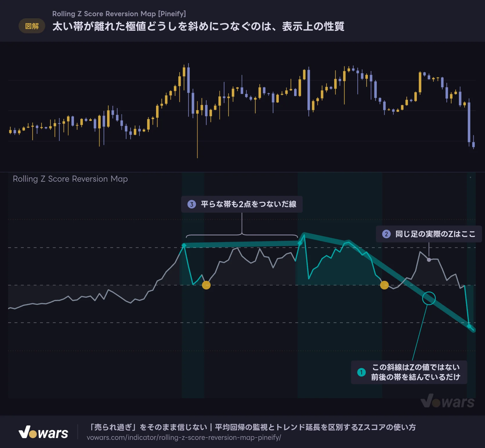Click the headline starting with 太い帯が離れた極値どうし
This screenshot has width=485, height=448.
click(x=198, y=26)
